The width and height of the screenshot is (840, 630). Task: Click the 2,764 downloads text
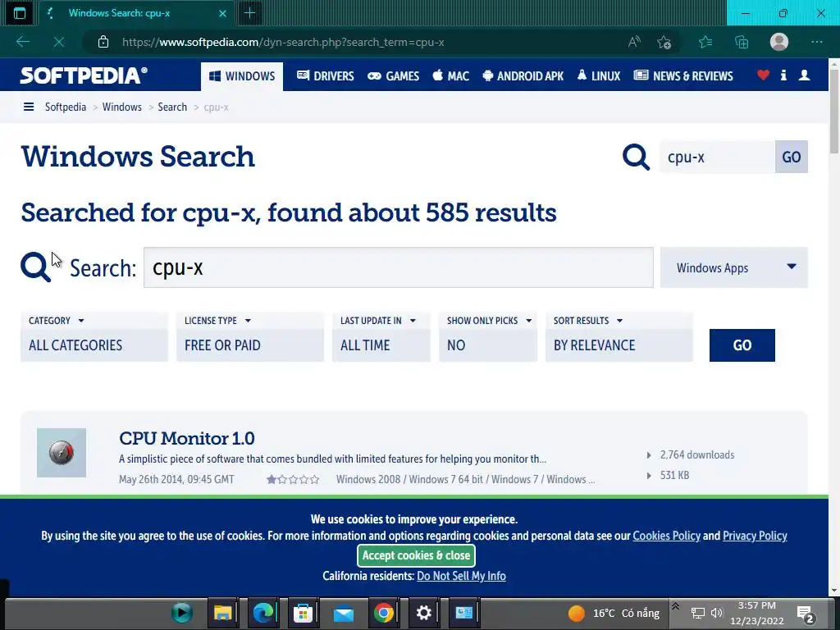click(697, 454)
